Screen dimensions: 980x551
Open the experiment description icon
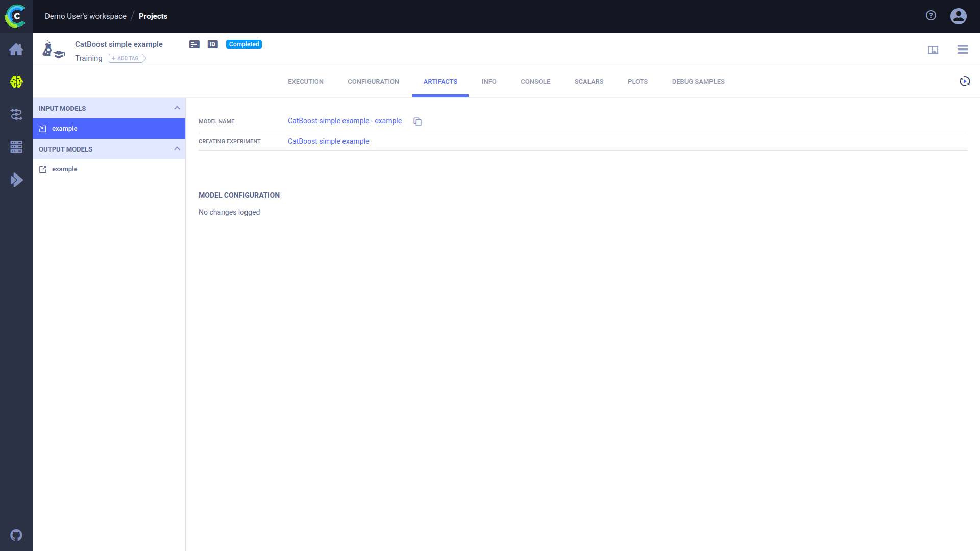pos(194,44)
